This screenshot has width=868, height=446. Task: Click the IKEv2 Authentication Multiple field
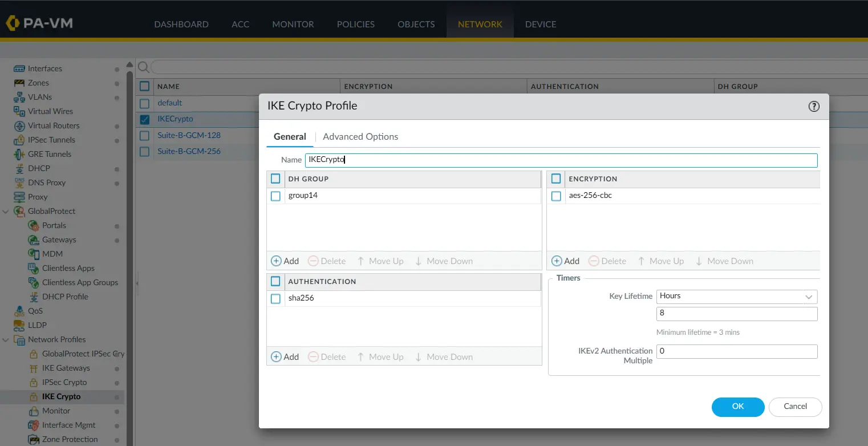pos(737,351)
